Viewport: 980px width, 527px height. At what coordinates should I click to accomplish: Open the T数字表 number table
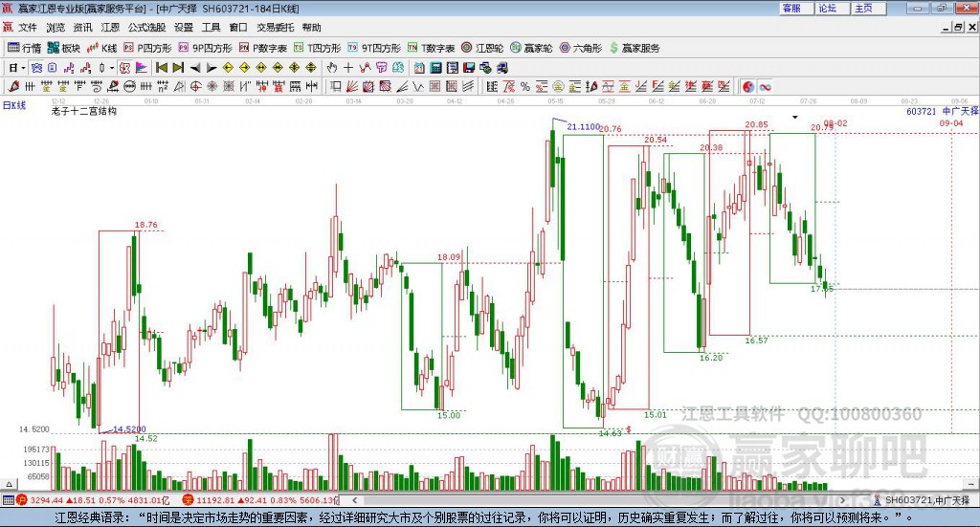coord(432,48)
